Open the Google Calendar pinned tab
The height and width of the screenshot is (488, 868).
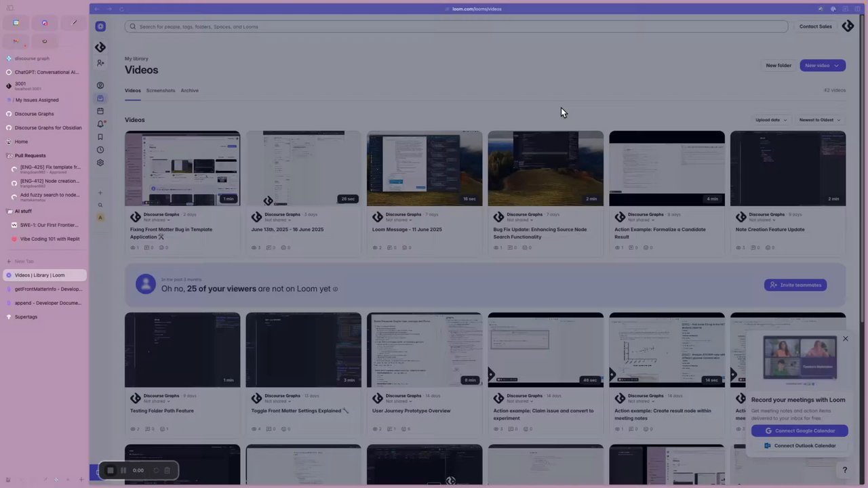point(16,22)
